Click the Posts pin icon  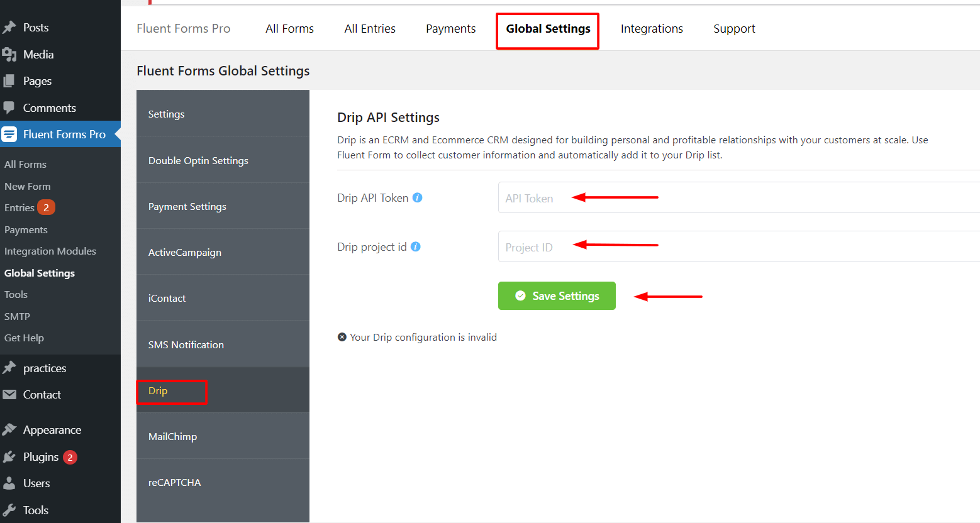point(9,28)
